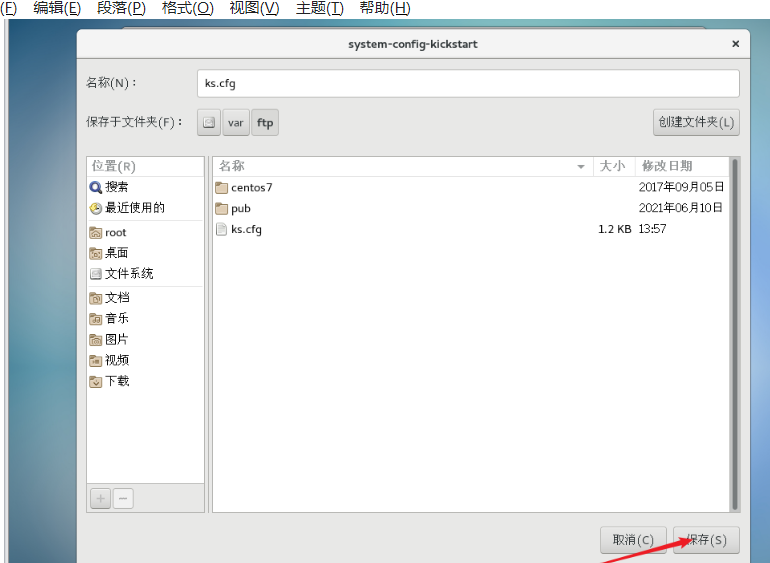Image resolution: width=770 pixels, height=563 pixels.
Task: Select the 图片 pictures folder icon
Action: coord(96,339)
